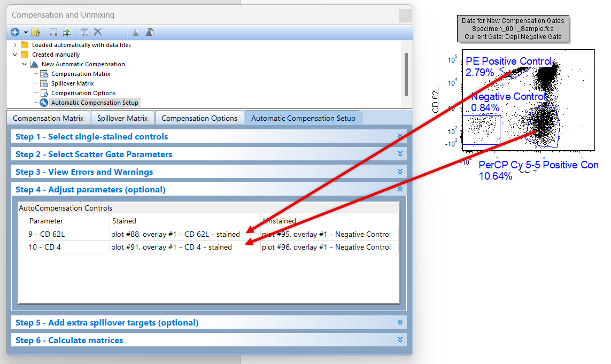The height and width of the screenshot is (364, 611).
Task: Expand Step 6 with its double chevron
Action: pos(400,339)
